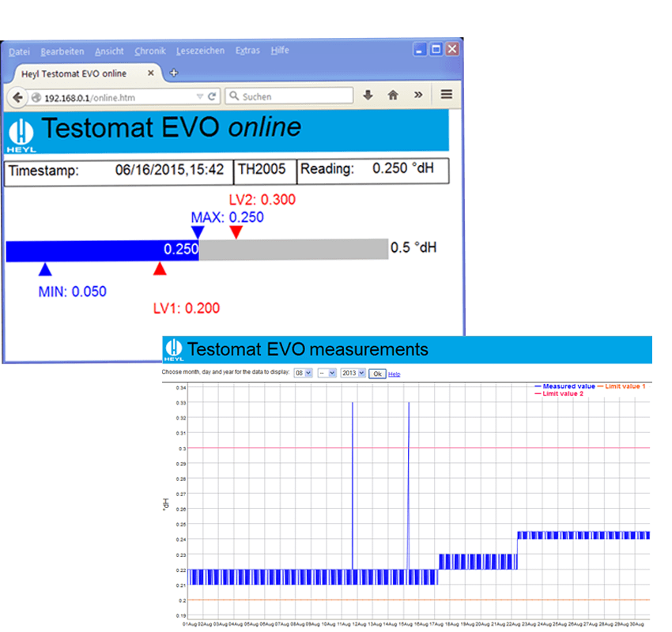Open a new tab with plus icon

pos(174,73)
